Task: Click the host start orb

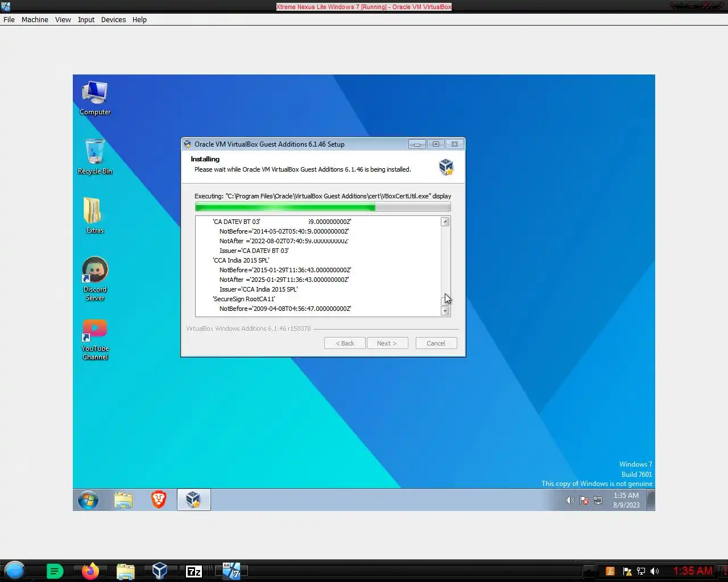Action: 14,571
